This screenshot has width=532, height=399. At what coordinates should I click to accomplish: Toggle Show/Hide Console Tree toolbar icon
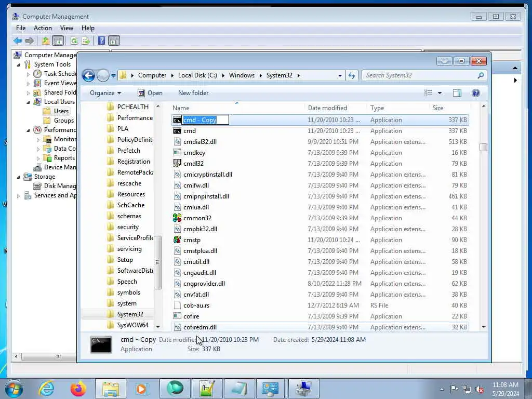click(x=58, y=41)
